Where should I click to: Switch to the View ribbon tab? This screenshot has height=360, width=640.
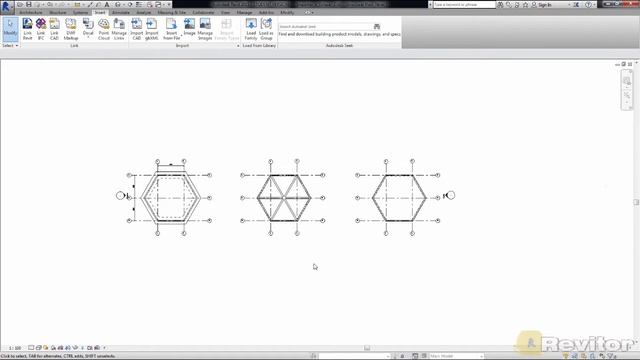click(x=225, y=13)
